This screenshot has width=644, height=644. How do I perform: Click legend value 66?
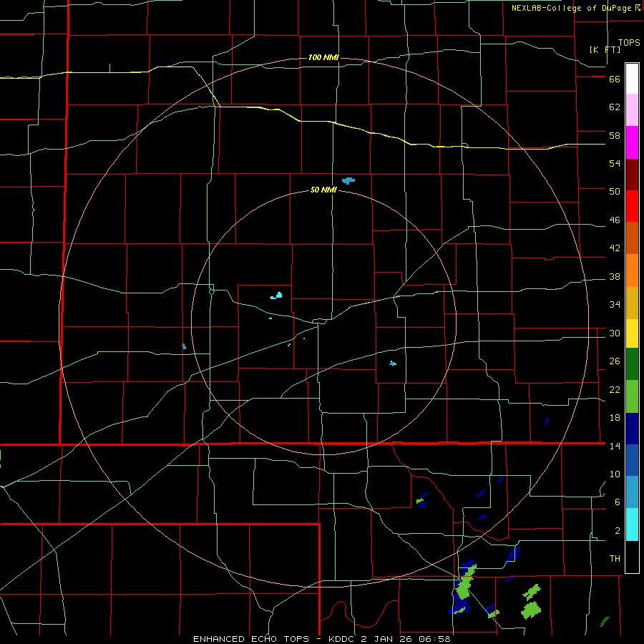[615, 79]
